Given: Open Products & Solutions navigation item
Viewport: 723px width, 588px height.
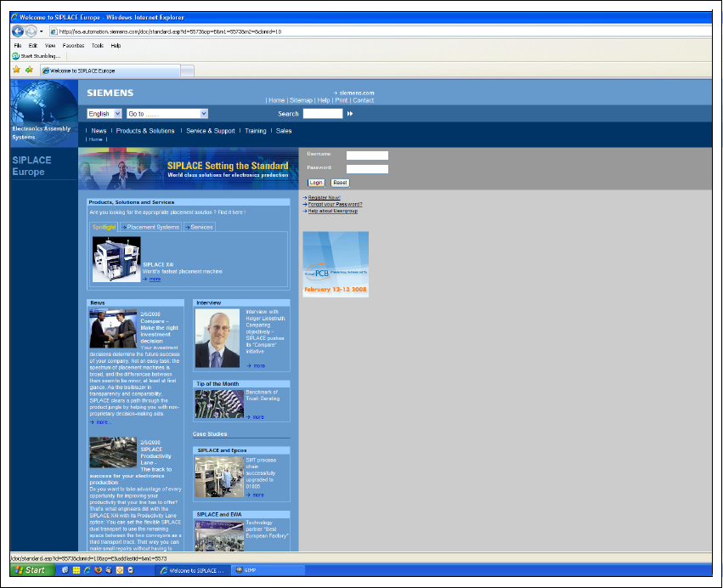Looking at the screenshot, I should point(145,131).
